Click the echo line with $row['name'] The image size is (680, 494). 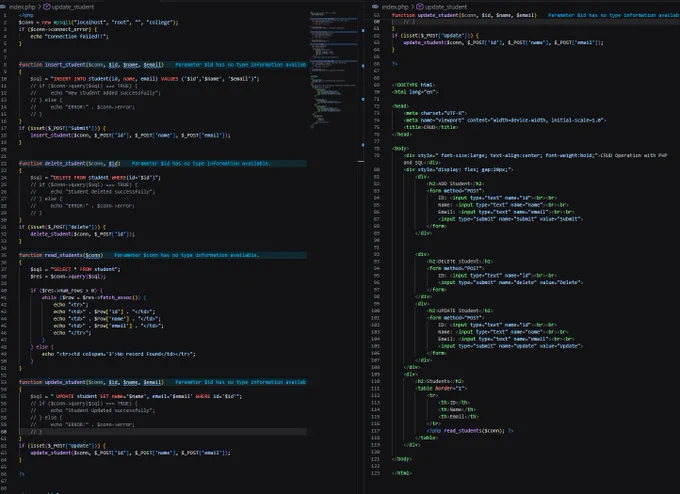(107, 319)
